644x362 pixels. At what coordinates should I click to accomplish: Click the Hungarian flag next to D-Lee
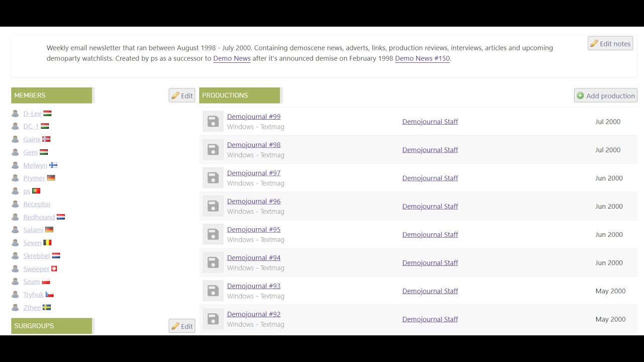pos(47,114)
